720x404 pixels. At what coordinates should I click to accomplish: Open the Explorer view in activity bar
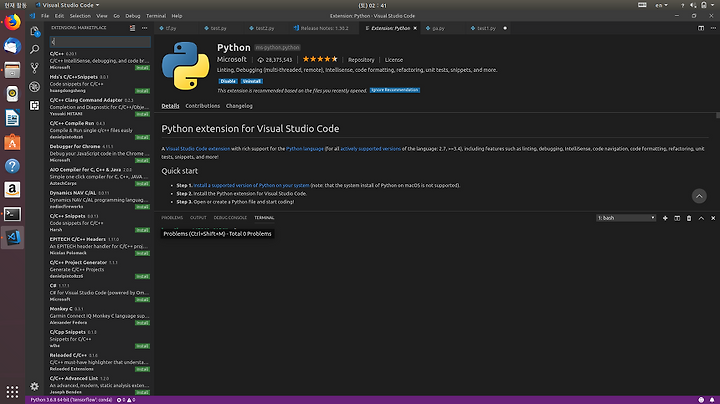pos(34,31)
